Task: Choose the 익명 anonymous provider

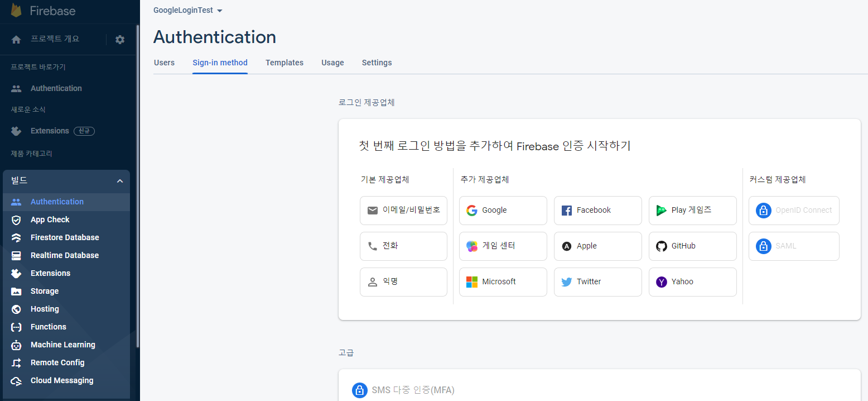Action: click(x=403, y=282)
